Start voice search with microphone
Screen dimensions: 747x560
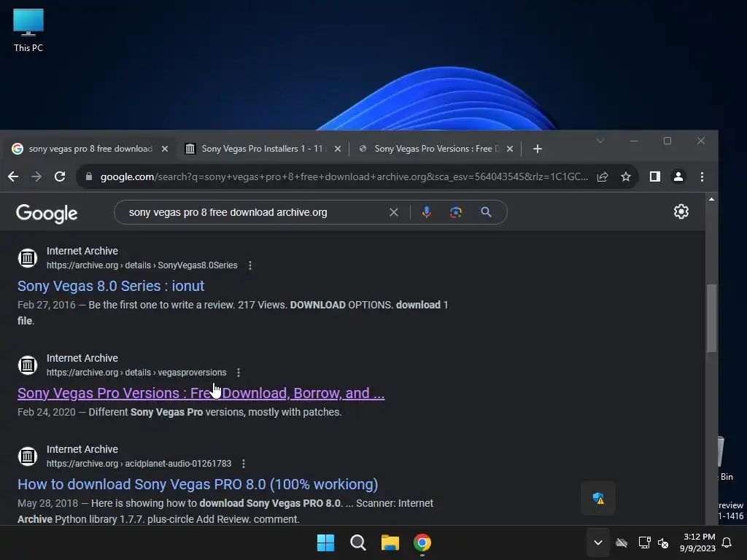[426, 212]
